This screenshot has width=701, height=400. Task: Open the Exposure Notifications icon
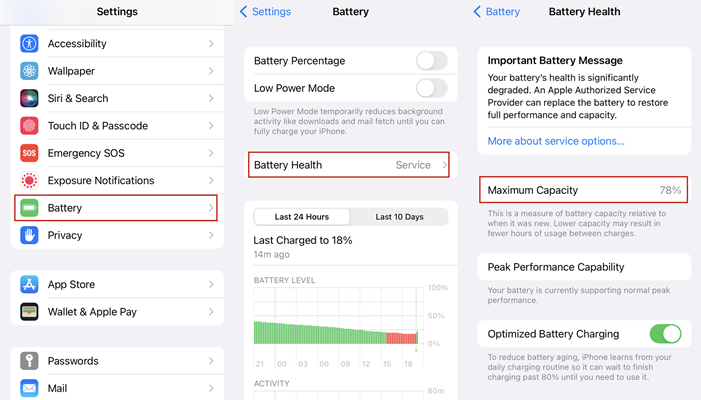pos(29,181)
